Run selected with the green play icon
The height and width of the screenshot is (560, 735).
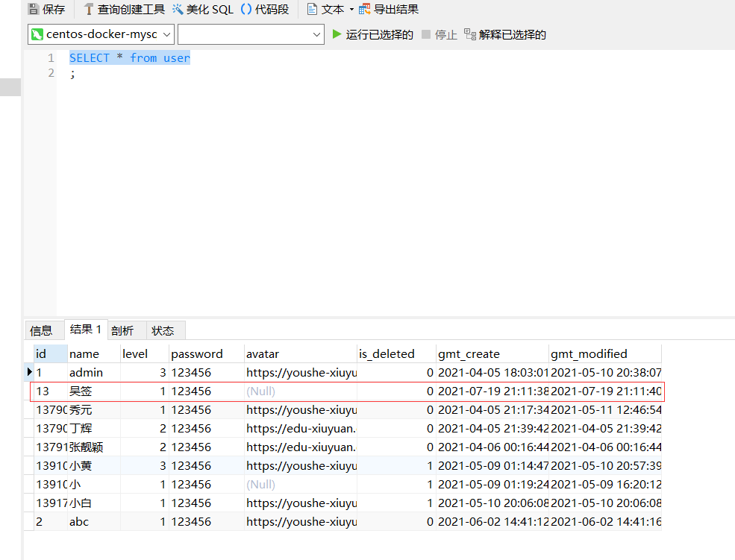click(337, 34)
